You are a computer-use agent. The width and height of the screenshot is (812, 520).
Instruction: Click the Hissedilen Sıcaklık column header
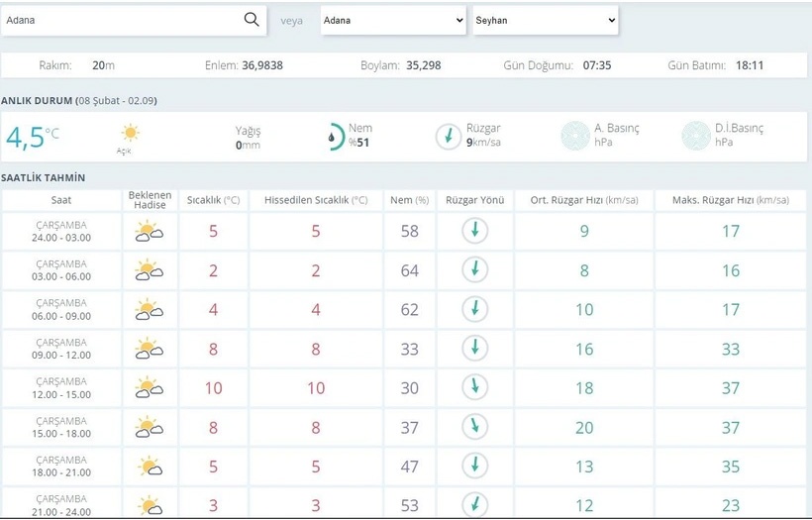[316, 200]
